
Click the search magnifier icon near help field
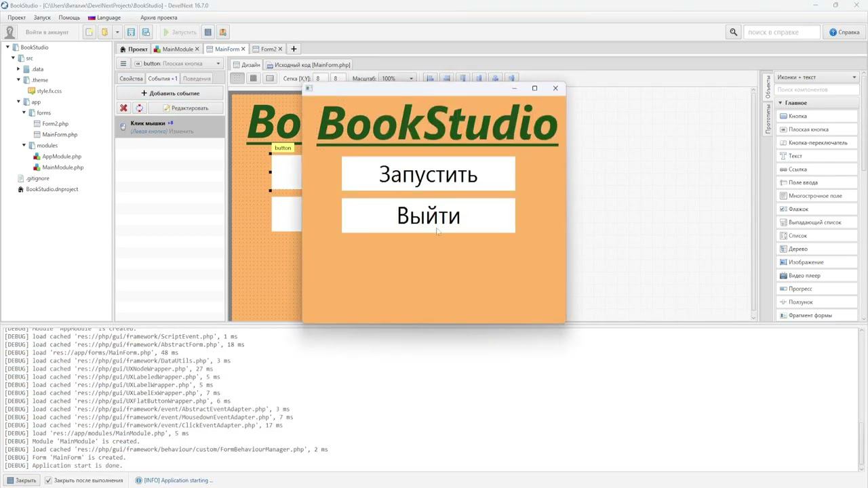733,32
